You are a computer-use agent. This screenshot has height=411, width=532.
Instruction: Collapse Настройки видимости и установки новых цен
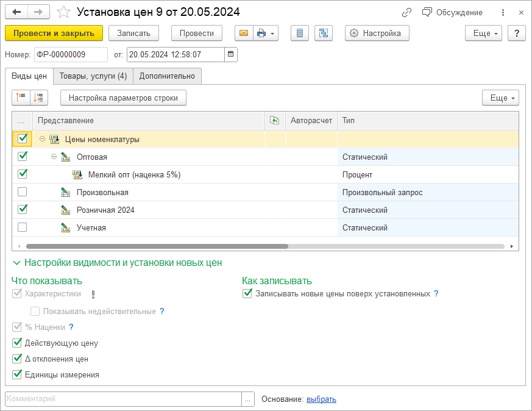[x=16, y=263]
